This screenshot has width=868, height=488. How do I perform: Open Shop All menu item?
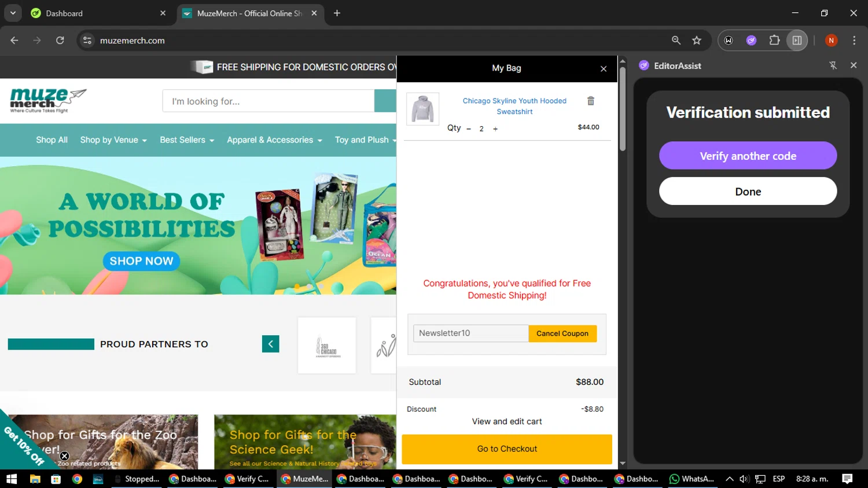point(52,140)
